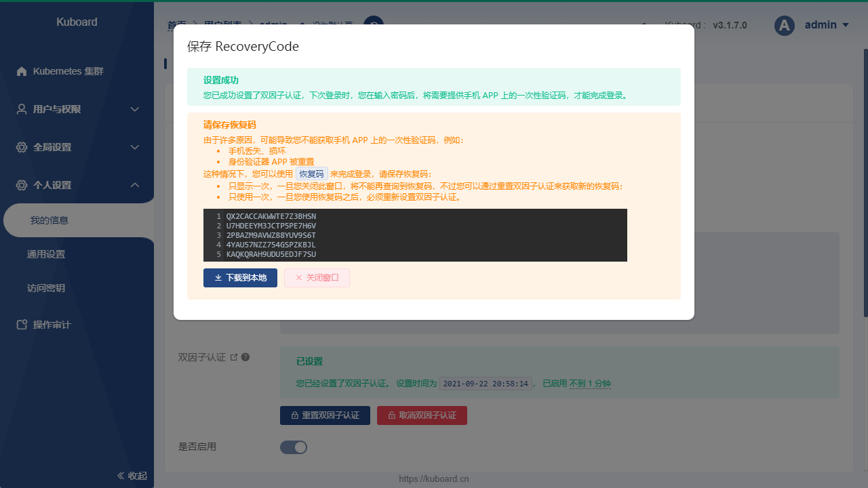Click the Kubernetes 集群 home icon
The width and height of the screenshot is (868, 488).
point(22,71)
